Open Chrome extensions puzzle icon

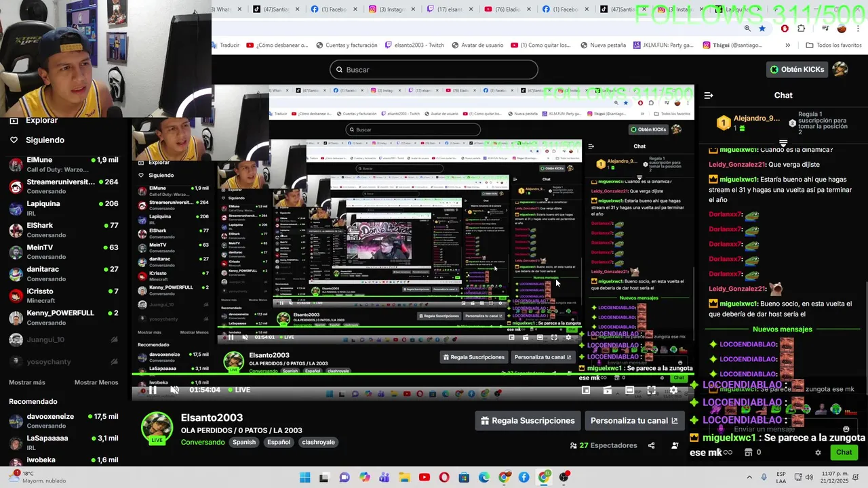[x=802, y=28]
